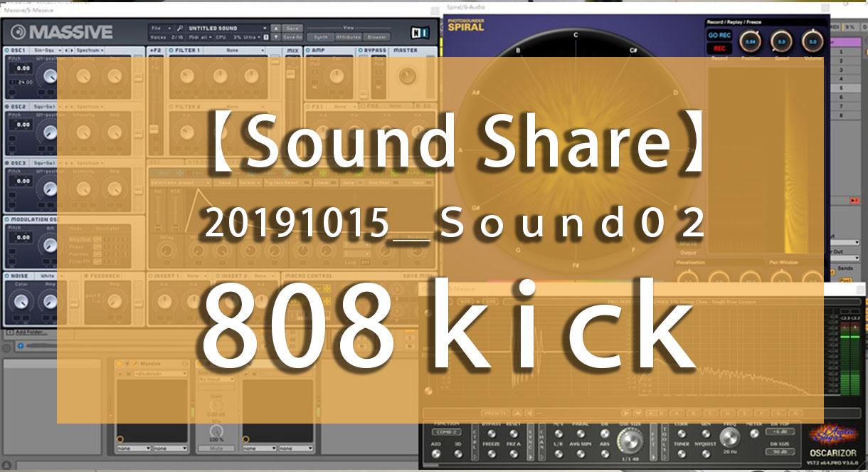
Task: Click the Speed knob in Spiral
Action: [x=781, y=41]
